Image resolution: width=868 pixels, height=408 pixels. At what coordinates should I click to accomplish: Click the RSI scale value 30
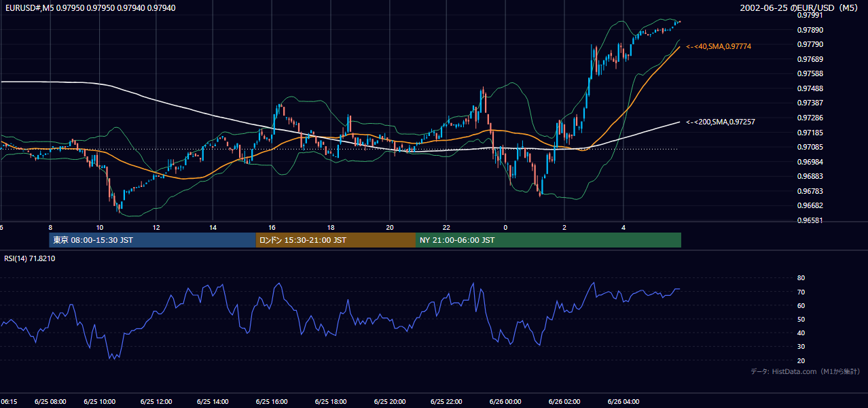point(801,347)
